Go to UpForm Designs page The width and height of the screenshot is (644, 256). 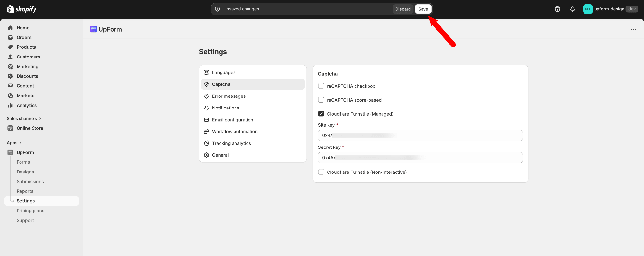(x=25, y=172)
